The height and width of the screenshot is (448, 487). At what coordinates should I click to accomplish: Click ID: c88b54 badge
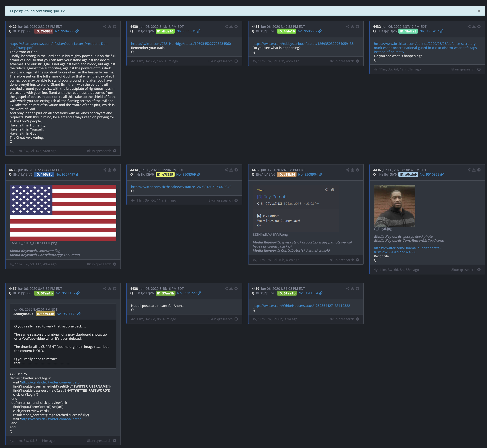pyautogui.click(x=287, y=174)
